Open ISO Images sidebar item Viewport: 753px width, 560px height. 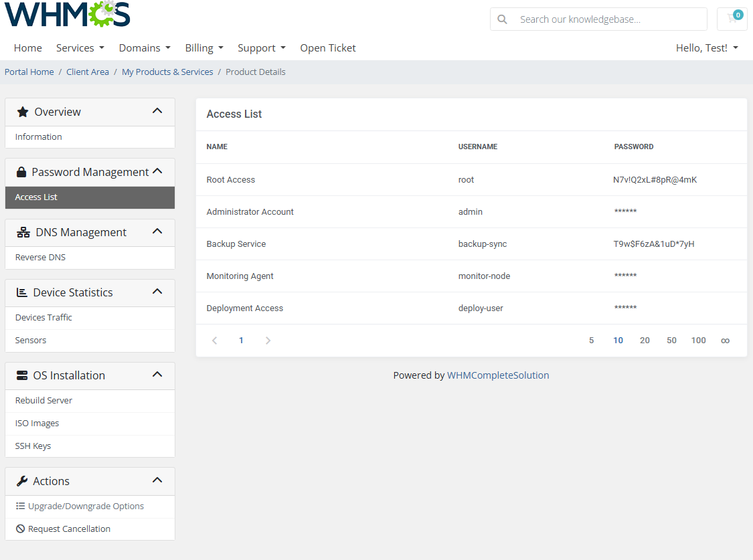[90, 424]
